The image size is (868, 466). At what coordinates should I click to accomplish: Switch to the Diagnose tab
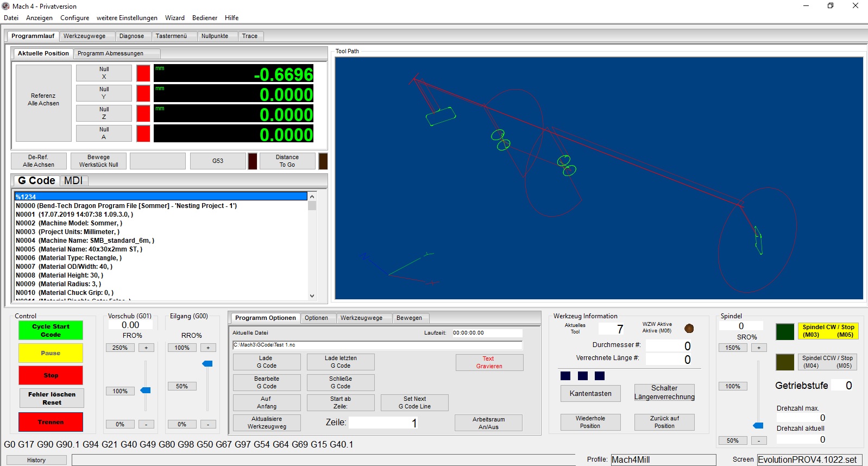[131, 36]
